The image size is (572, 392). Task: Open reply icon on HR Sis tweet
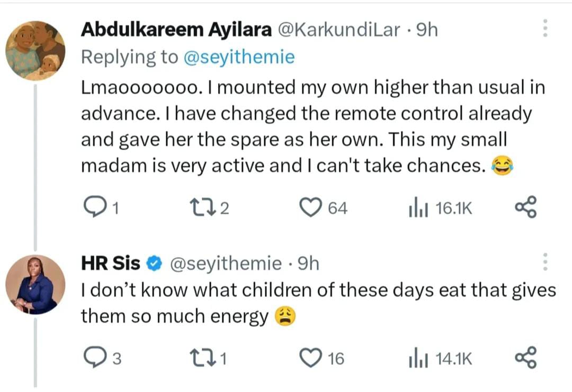95,358
